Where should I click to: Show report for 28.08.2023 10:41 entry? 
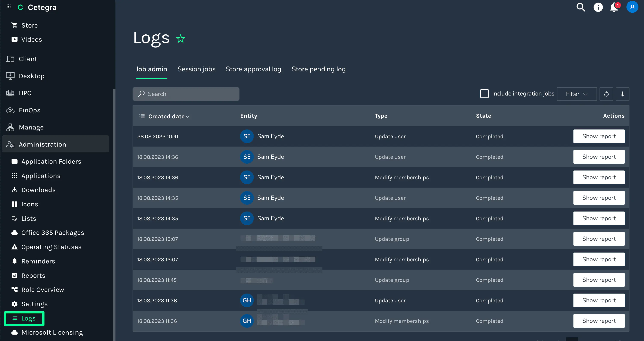[599, 136]
